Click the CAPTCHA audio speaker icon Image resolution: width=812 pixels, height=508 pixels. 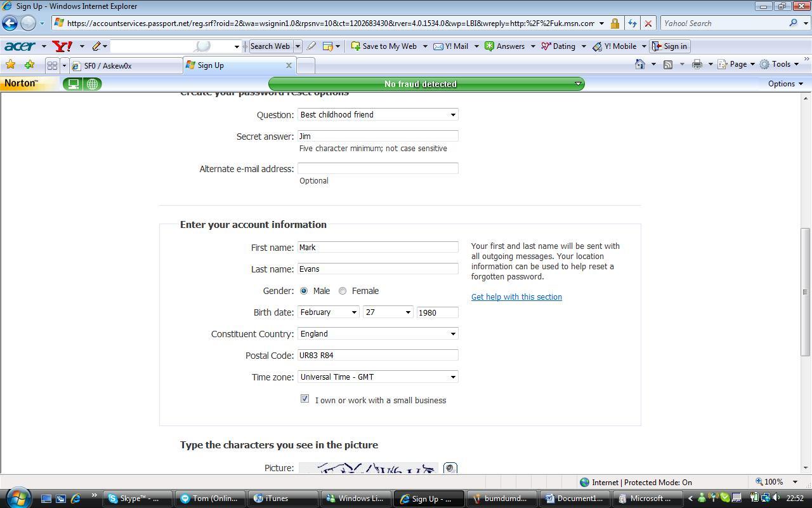point(450,469)
